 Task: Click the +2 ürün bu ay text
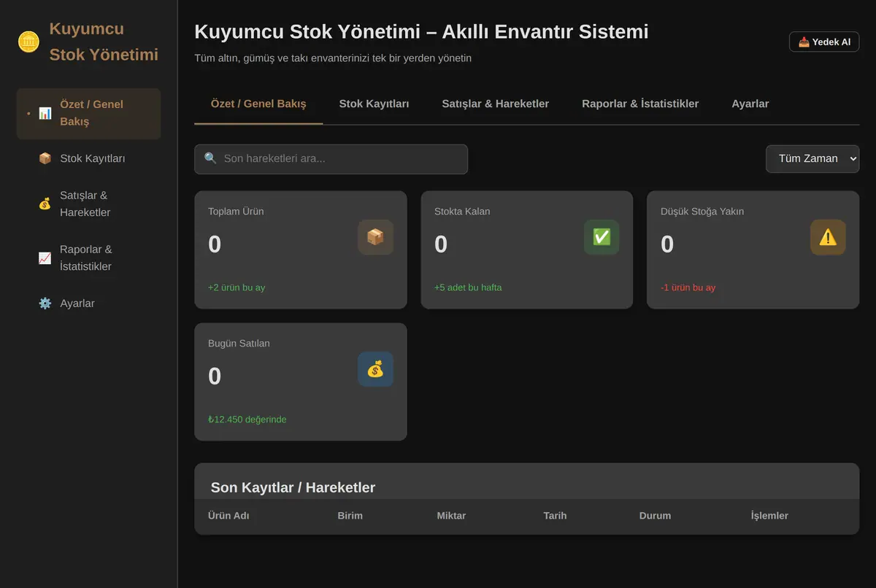point(237,287)
